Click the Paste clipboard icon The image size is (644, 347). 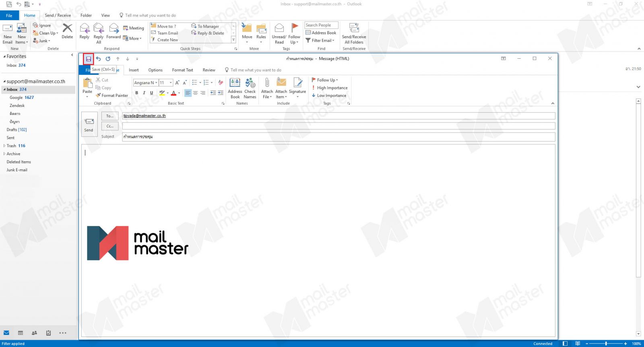click(x=87, y=83)
